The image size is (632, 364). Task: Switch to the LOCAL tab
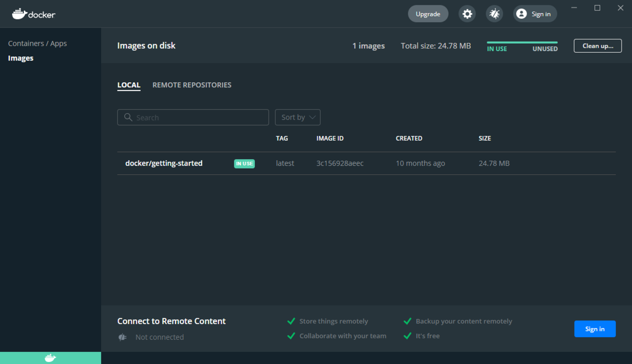pos(129,85)
